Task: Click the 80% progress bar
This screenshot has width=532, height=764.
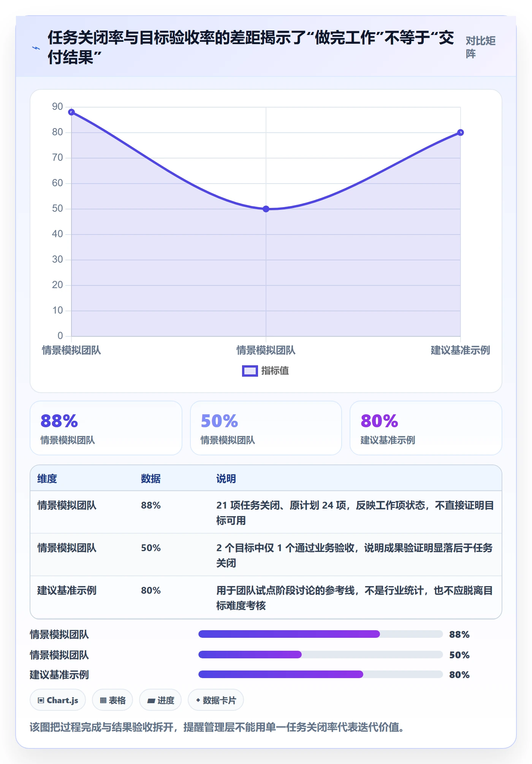Action: click(x=320, y=674)
